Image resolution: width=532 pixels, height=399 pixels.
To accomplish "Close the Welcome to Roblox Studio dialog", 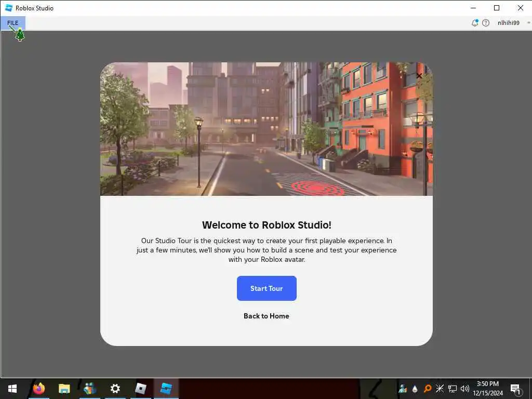I will click(x=419, y=76).
